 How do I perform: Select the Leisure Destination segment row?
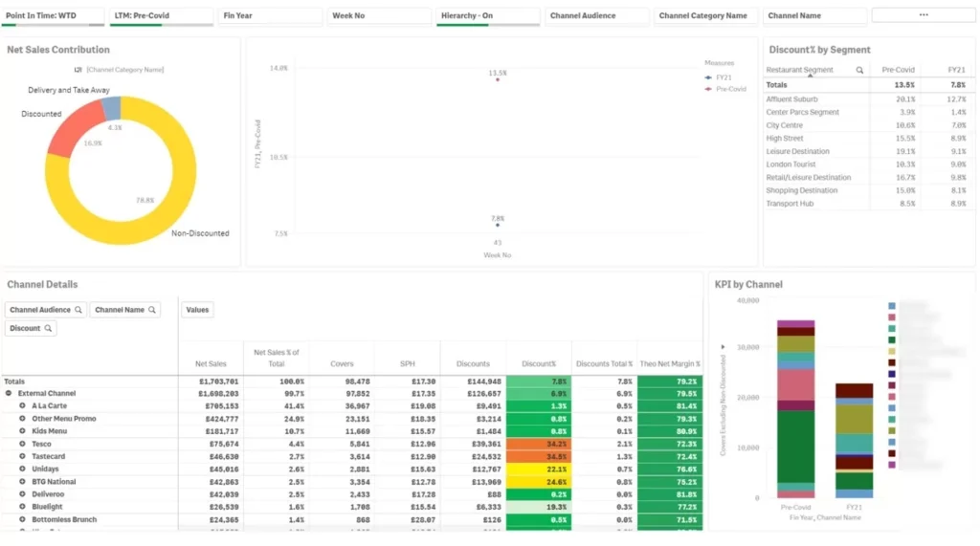click(867, 152)
